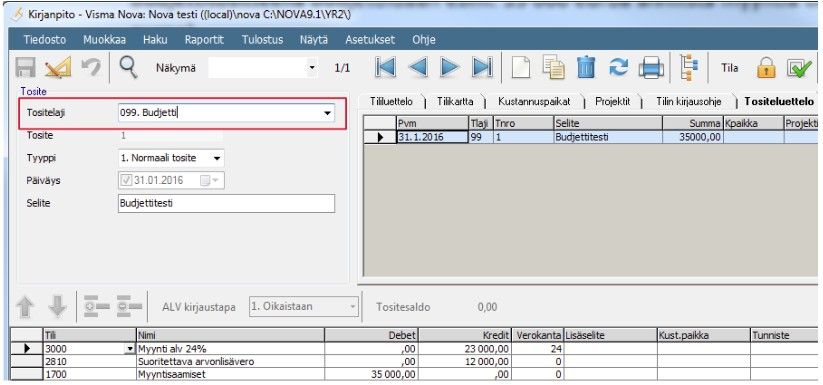
Task: Open the Näytä menu
Action: tap(314, 40)
